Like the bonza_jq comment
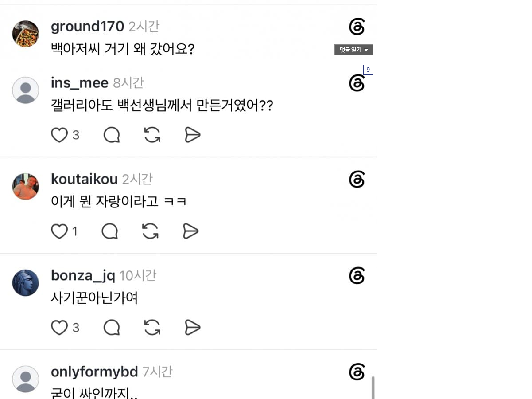 [59, 328]
